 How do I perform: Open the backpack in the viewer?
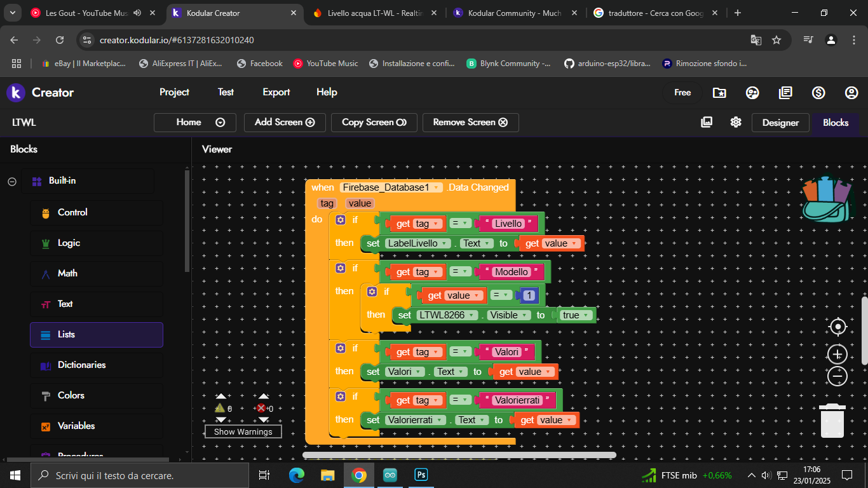tap(826, 199)
